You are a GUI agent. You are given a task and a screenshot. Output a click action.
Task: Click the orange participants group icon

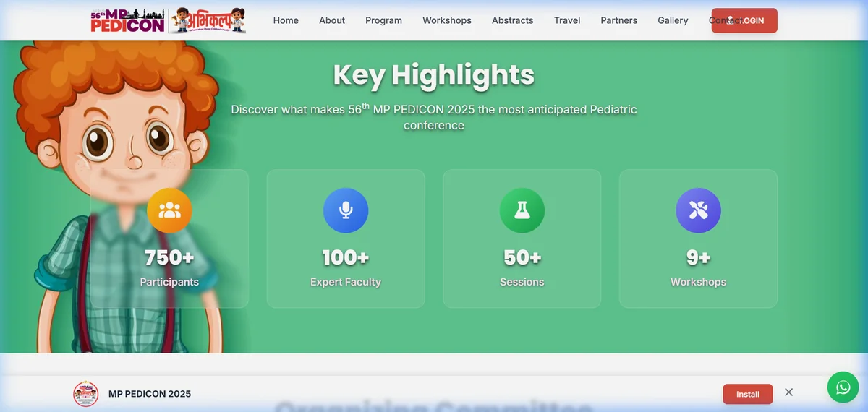tap(169, 210)
